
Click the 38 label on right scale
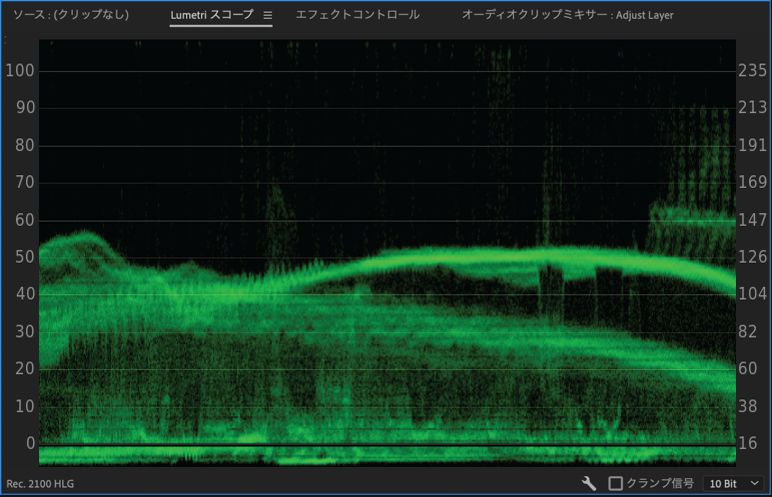(747, 406)
